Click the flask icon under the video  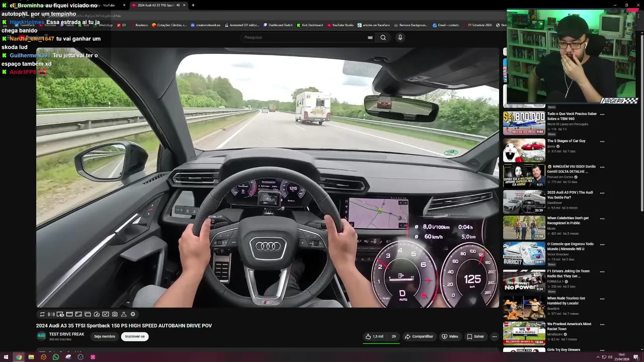(x=124, y=314)
